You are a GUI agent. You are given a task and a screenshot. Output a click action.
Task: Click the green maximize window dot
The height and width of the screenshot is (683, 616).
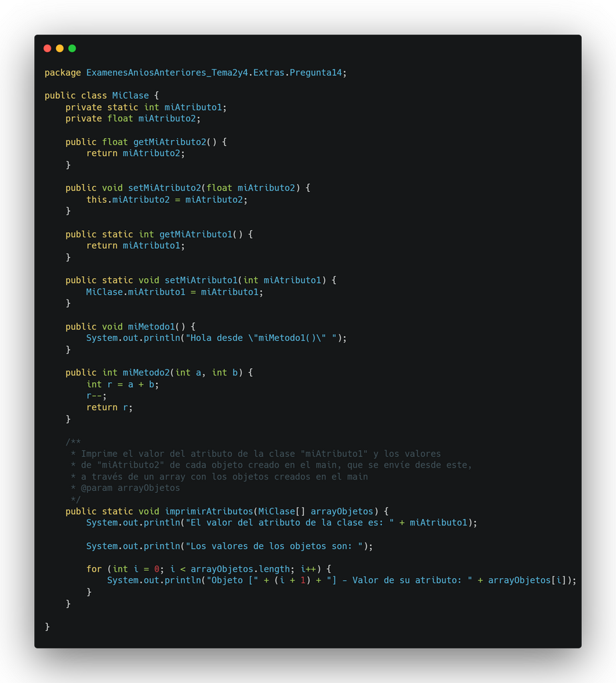point(72,48)
